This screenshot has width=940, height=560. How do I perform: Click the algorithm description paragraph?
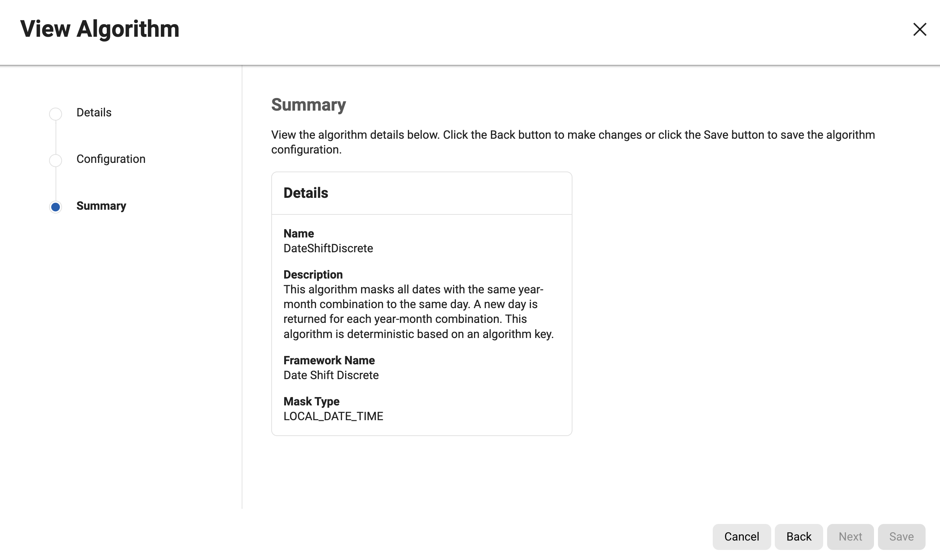pyautogui.click(x=418, y=312)
